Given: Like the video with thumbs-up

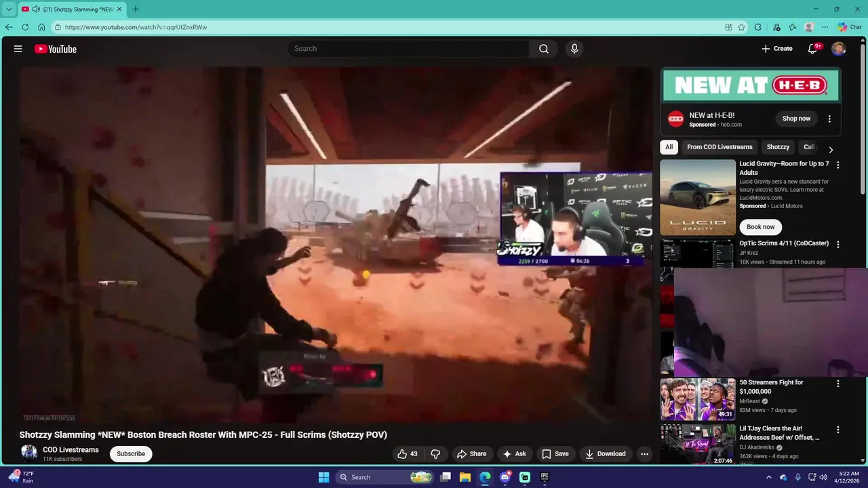Looking at the screenshot, I should tap(408, 454).
